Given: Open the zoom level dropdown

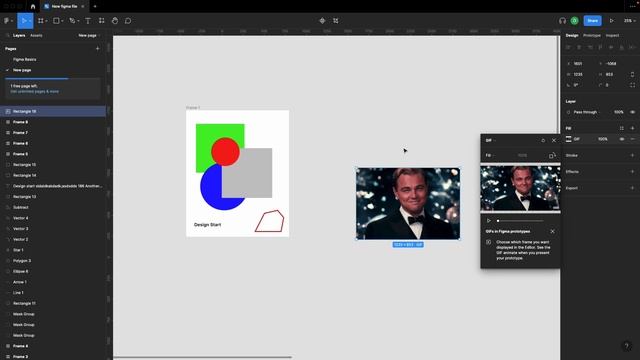Looking at the screenshot, I should click(x=629, y=21).
